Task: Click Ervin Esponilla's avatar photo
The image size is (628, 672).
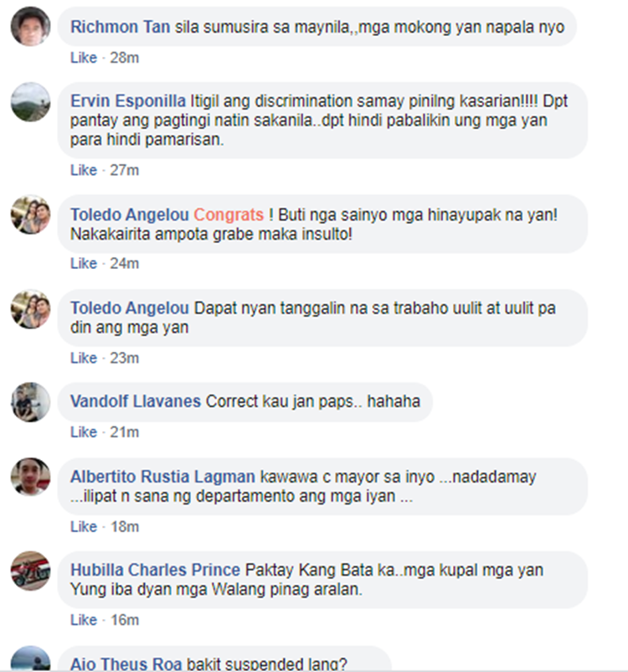Action: (x=30, y=102)
